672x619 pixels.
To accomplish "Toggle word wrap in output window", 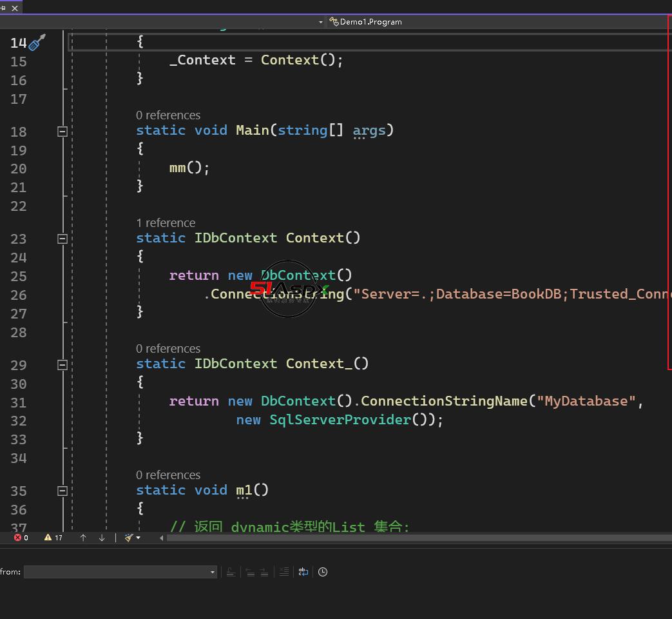I will pos(303,572).
